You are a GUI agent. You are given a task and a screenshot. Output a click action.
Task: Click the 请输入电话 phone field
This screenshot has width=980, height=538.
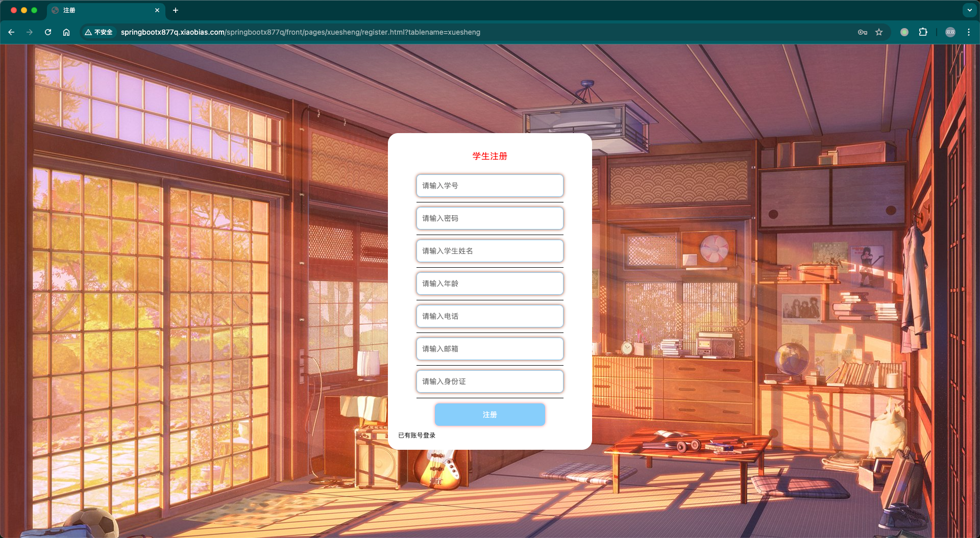pos(490,316)
